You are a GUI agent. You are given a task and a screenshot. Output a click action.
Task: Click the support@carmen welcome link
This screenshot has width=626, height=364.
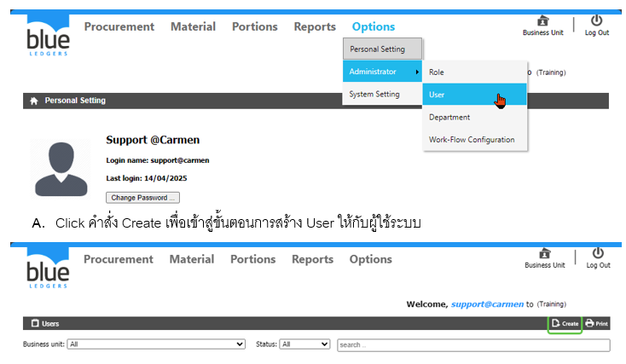(487, 304)
